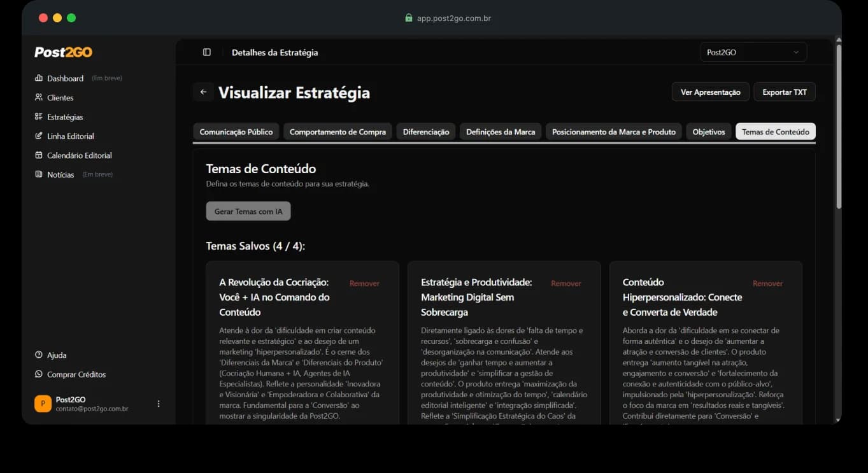Click the Clientes people icon

pos(39,97)
